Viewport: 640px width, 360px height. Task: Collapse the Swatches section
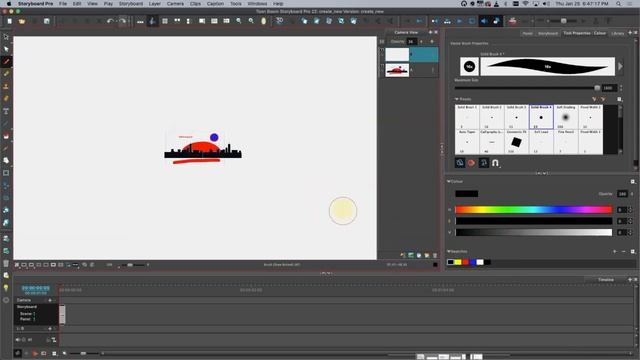[449, 251]
